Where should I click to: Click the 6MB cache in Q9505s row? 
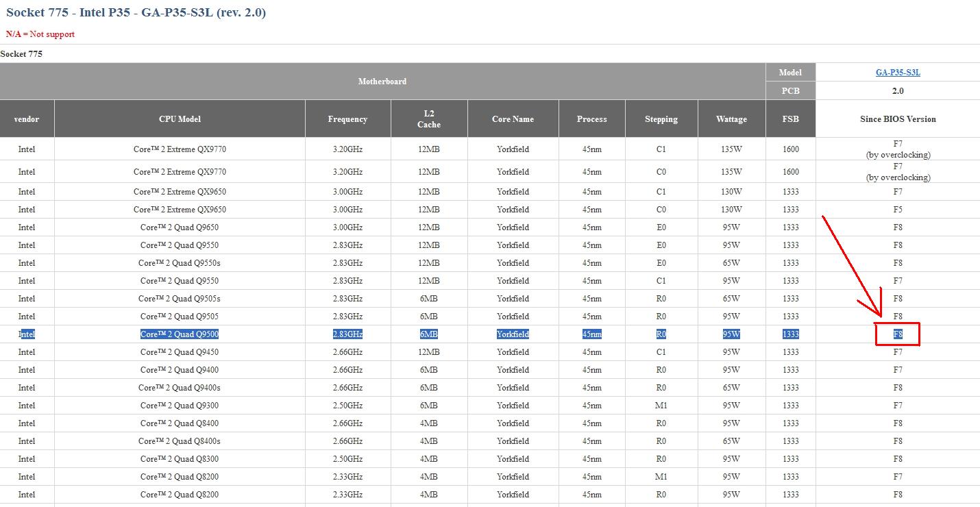coord(429,299)
